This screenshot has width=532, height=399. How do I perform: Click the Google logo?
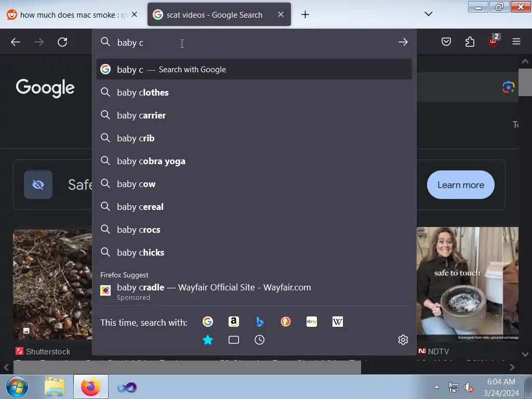click(45, 88)
